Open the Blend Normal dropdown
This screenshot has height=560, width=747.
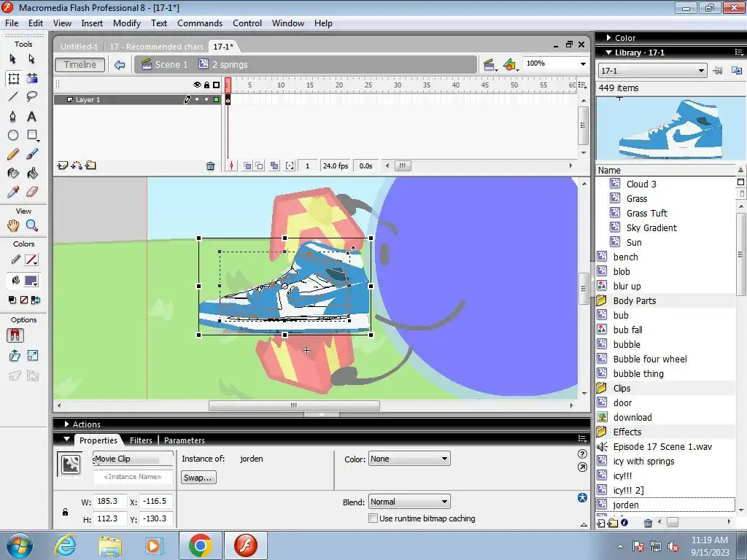[409, 502]
